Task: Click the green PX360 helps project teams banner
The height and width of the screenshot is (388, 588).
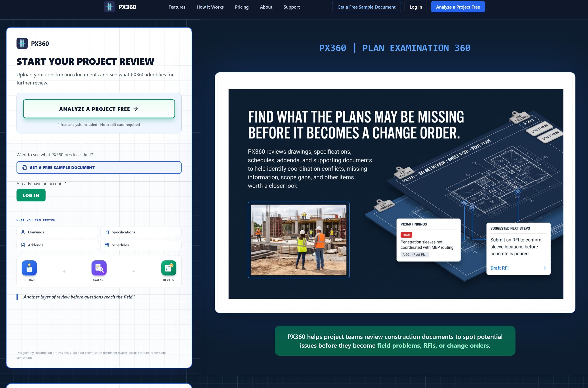Action: pos(395,341)
